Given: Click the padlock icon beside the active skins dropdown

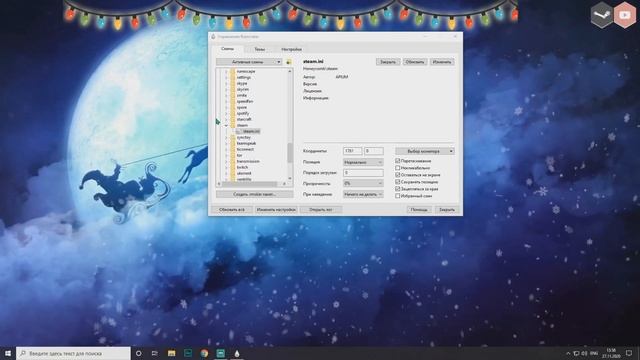Looking at the screenshot, I should click(289, 62).
